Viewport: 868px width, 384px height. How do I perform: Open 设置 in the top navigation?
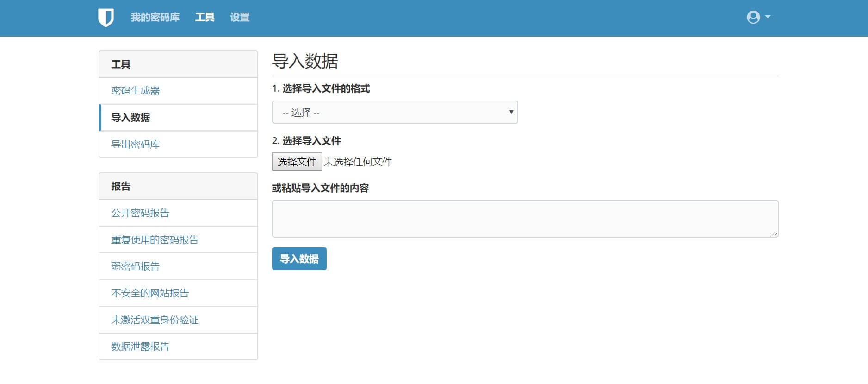(x=240, y=18)
